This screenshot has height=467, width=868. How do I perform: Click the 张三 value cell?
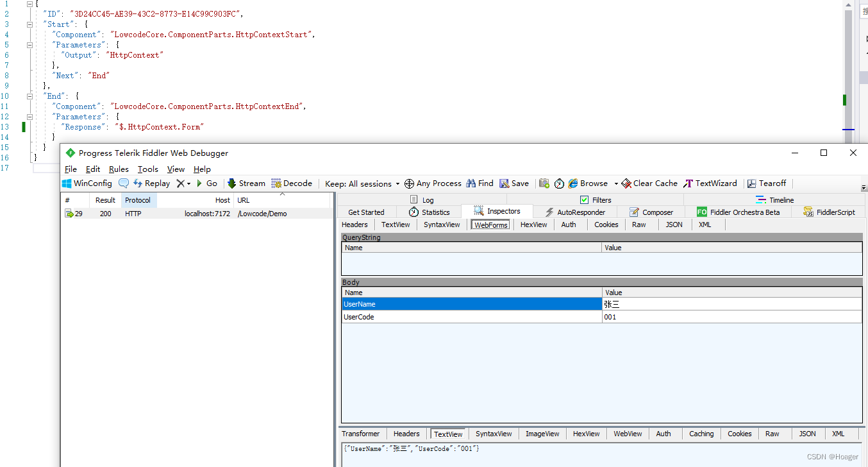[x=731, y=304]
